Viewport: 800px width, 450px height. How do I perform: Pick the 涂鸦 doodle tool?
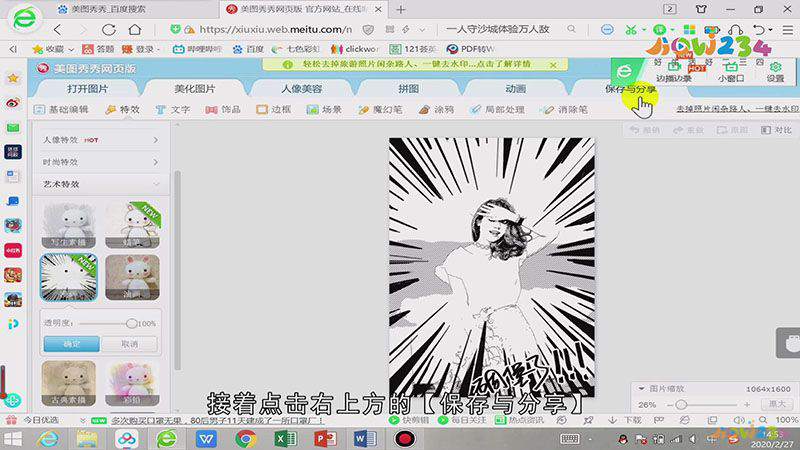pyautogui.click(x=436, y=110)
